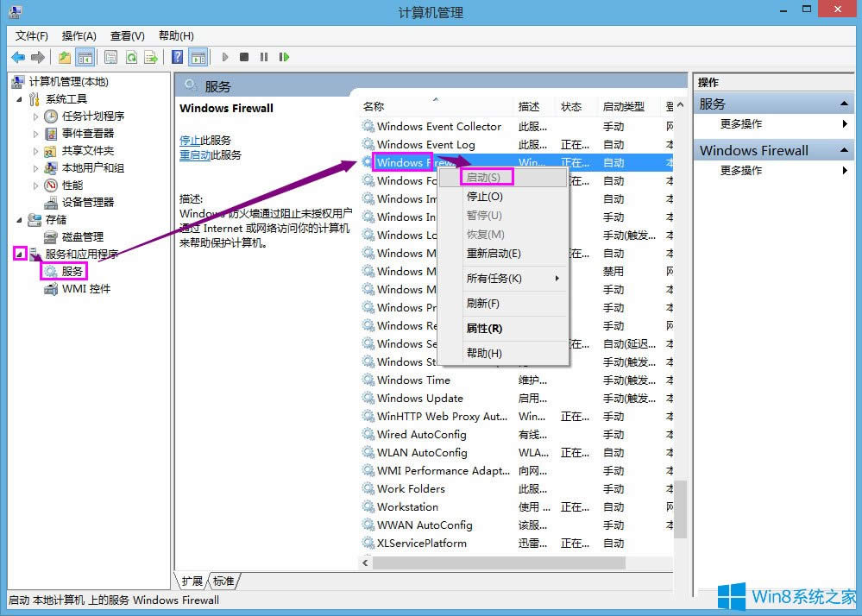862x616 pixels.
Task: Select 启动(S) from the context menu
Action: tap(488, 178)
